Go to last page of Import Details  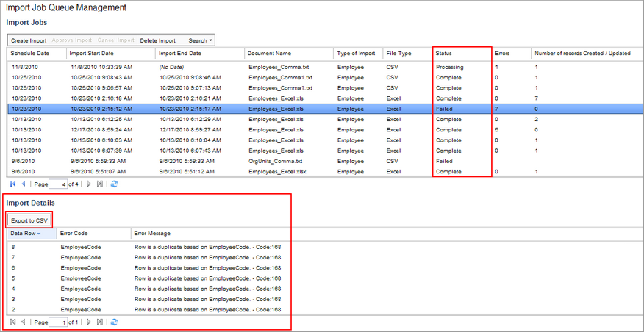100,322
